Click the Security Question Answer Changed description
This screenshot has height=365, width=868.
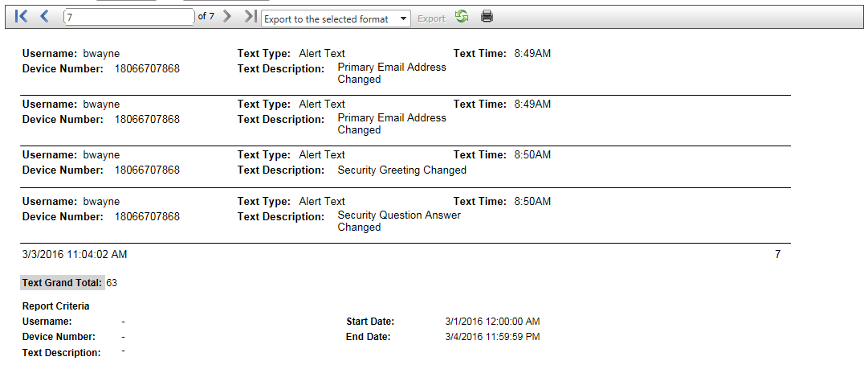tap(399, 221)
